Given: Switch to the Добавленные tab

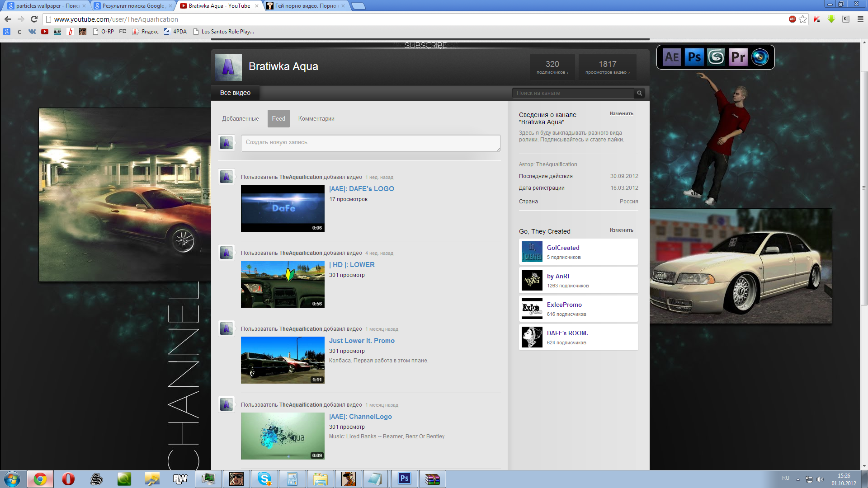Looking at the screenshot, I should pyautogui.click(x=241, y=118).
